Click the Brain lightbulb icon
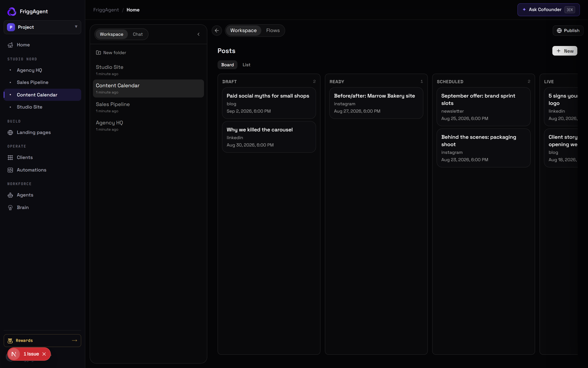This screenshot has width=588, height=368. point(10,208)
